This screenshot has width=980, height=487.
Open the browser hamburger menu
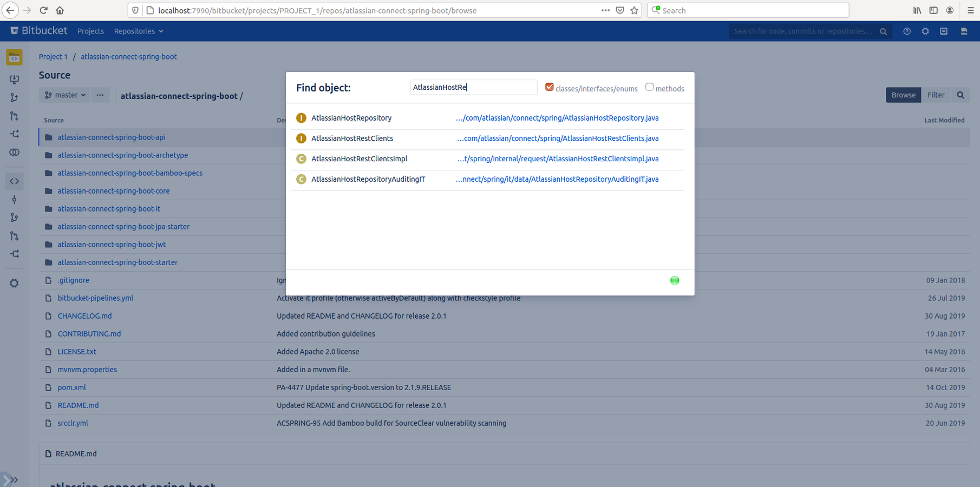point(970,10)
